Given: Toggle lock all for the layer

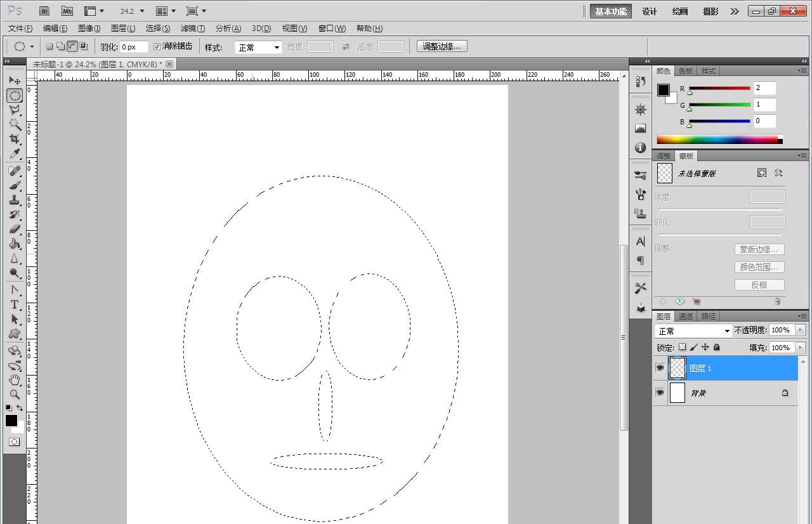Looking at the screenshot, I should [717, 347].
